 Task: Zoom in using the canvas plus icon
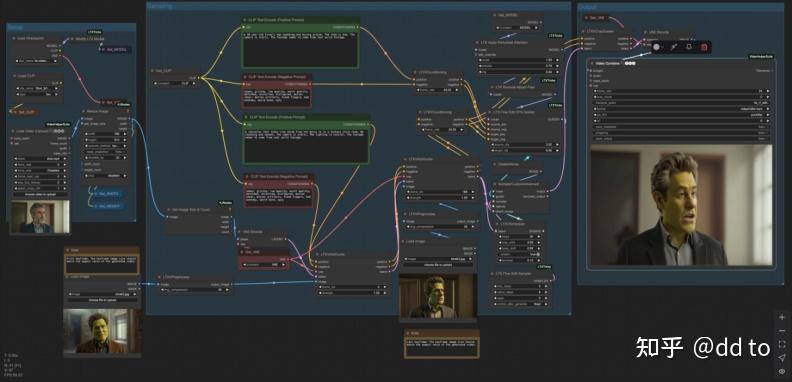(x=782, y=317)
